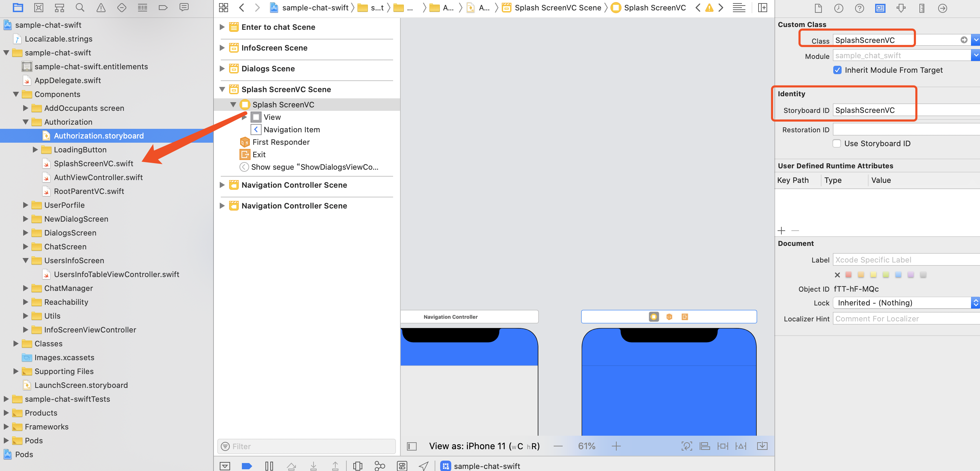Zoom in the canvas with the plus
This screenshot has width=980, height=471.
(616, 446)
